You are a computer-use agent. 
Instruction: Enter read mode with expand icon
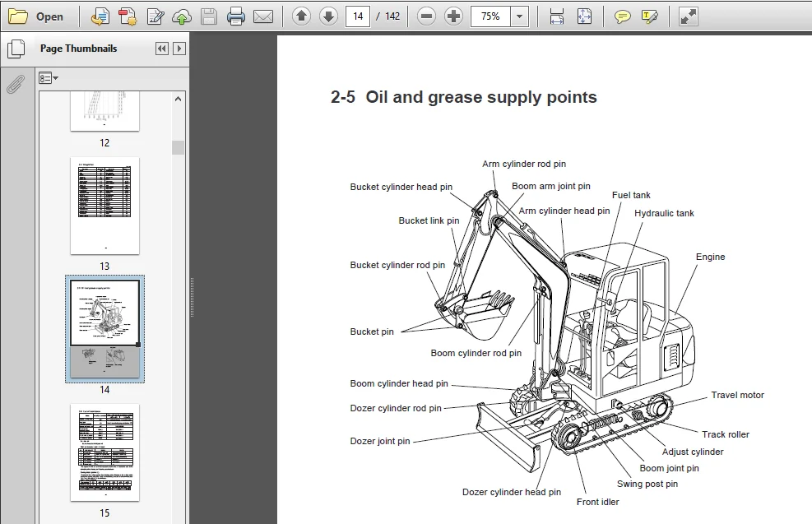tap(689, 16)
